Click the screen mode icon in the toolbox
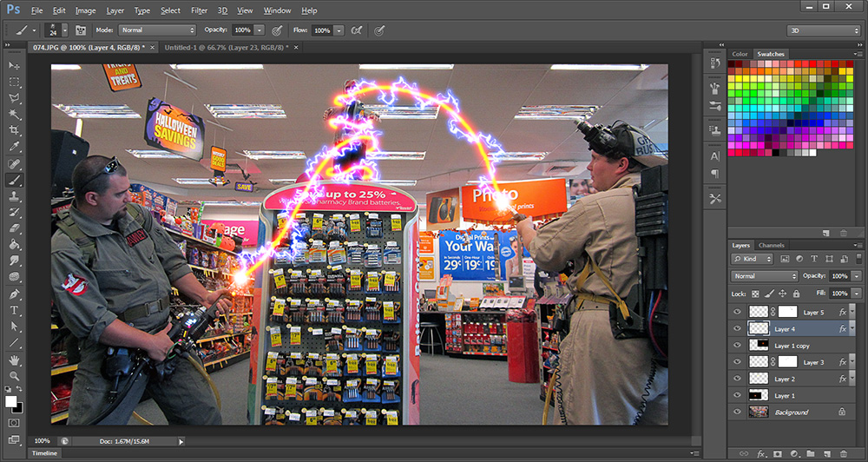 click(x=15, y=439)
